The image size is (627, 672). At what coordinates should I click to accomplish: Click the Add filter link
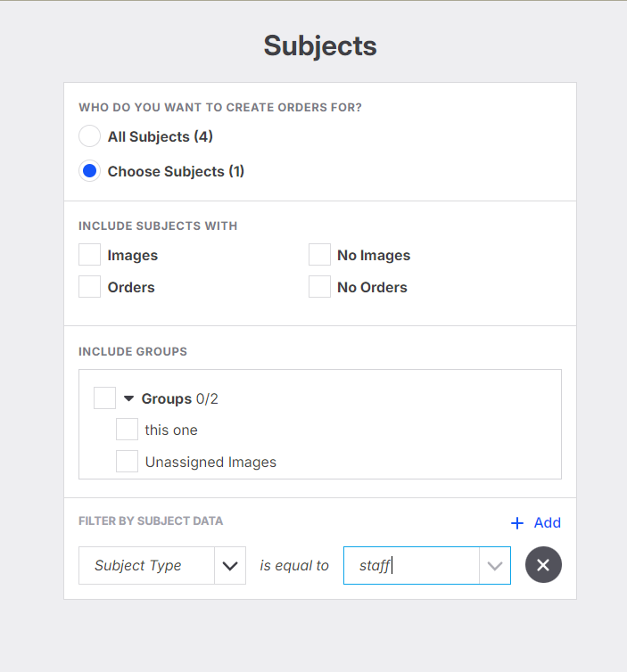(x=547, y=523)
